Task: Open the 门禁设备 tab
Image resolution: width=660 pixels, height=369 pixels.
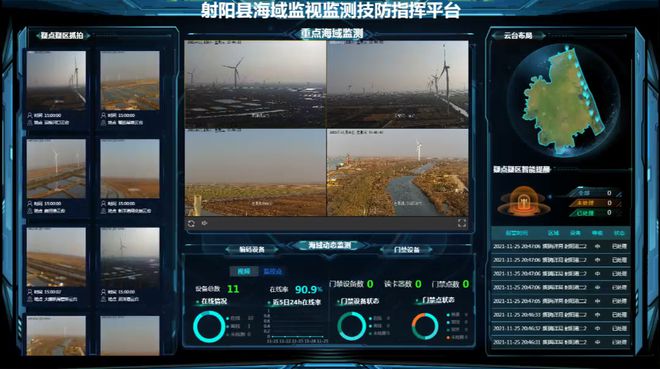Action: [407, 250]
